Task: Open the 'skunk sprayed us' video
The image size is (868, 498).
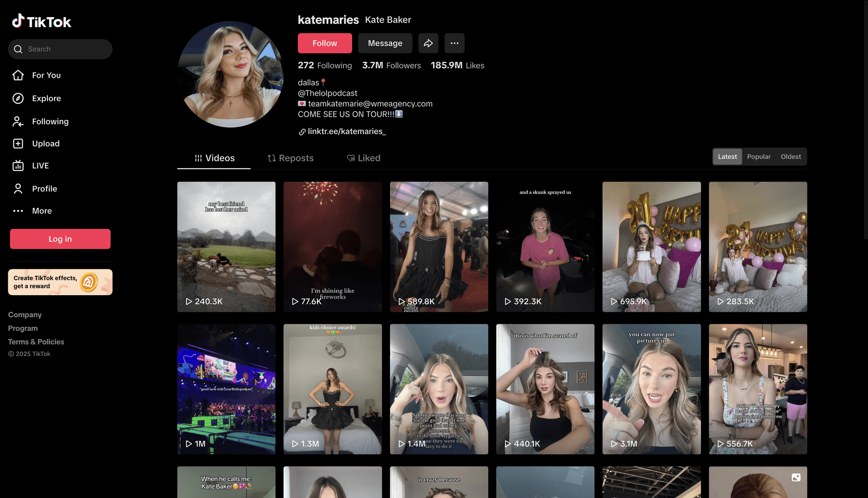Action: click(x=545, y=247)
